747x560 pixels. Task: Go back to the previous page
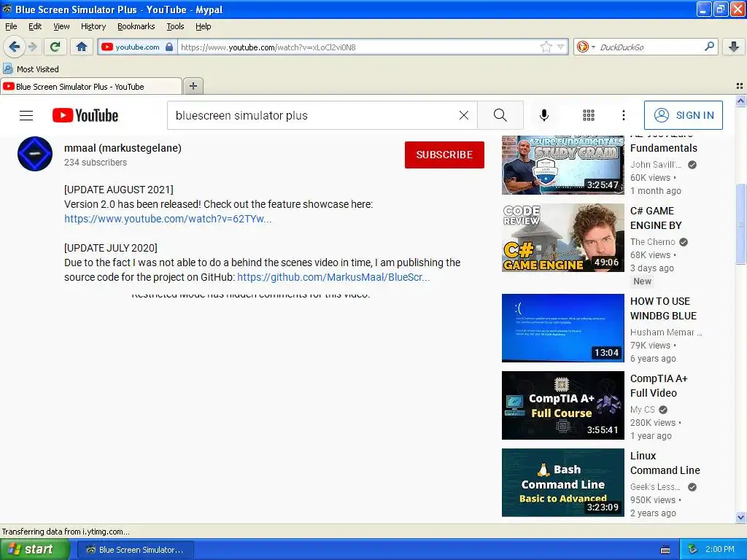14,47
